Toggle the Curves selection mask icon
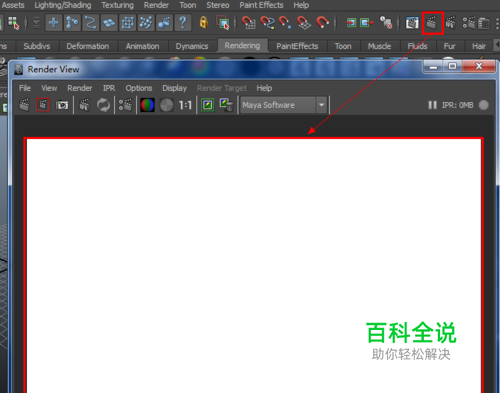Screen dimensions: 500x393 pos(90,23)
